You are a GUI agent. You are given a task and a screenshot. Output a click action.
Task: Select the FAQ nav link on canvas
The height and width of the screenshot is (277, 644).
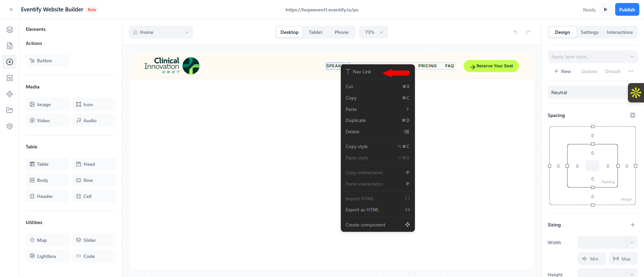(x=449, y=66)
